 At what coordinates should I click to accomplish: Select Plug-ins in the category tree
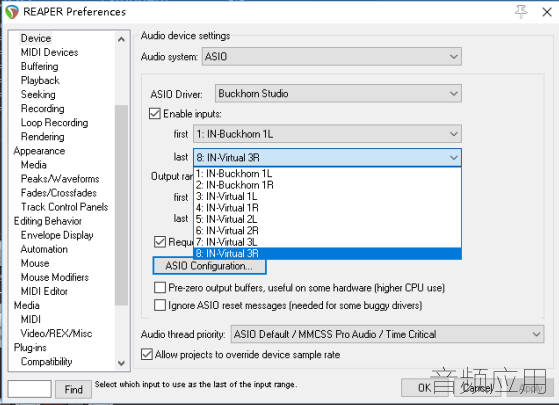point(30,348)
